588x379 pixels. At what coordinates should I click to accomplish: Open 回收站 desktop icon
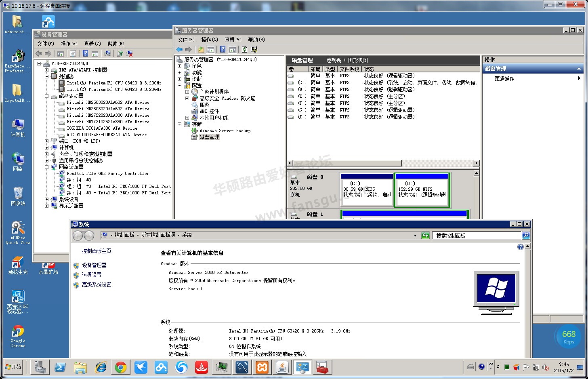pyautogui.click(x=18, y=196)
